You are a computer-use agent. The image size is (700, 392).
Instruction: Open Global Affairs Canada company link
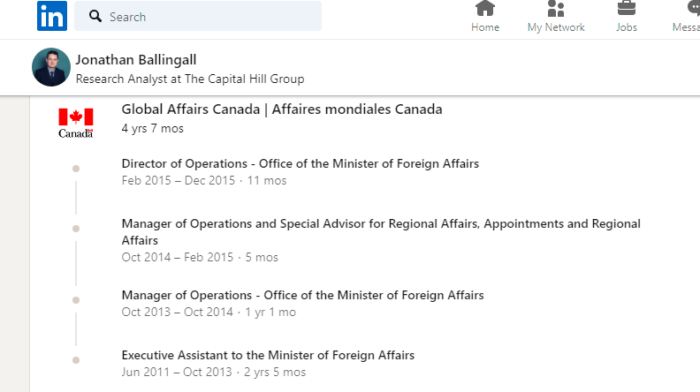pos(282,109)
